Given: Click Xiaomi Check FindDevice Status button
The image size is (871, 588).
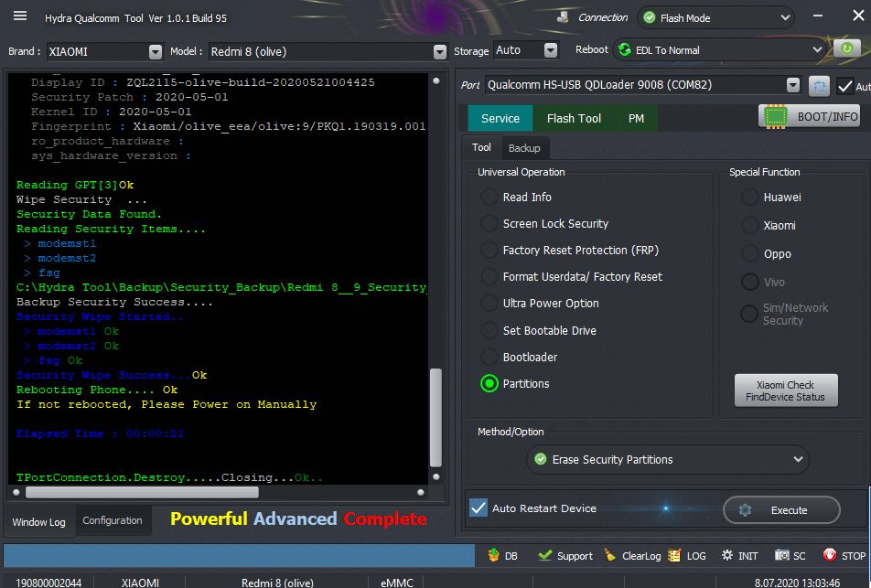Looking at the screenshot, I should [785, 390].
